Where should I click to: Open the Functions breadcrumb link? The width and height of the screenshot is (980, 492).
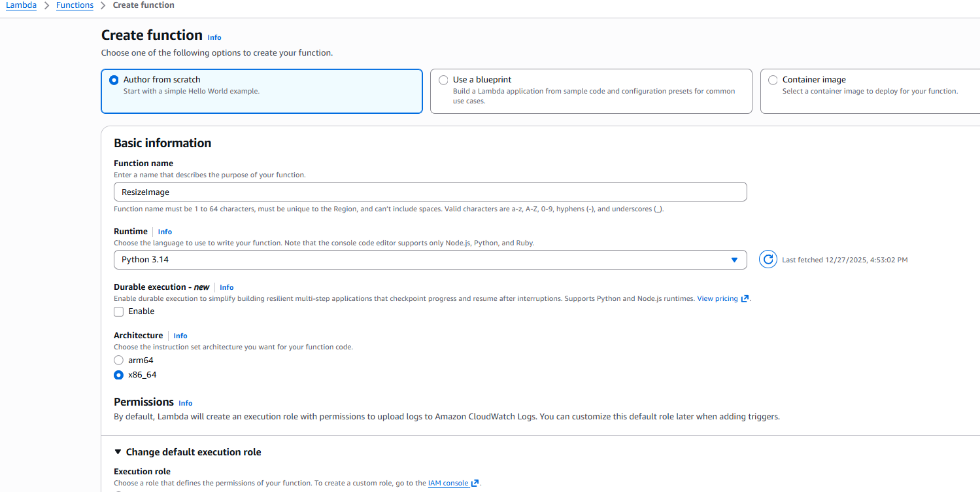75,5
